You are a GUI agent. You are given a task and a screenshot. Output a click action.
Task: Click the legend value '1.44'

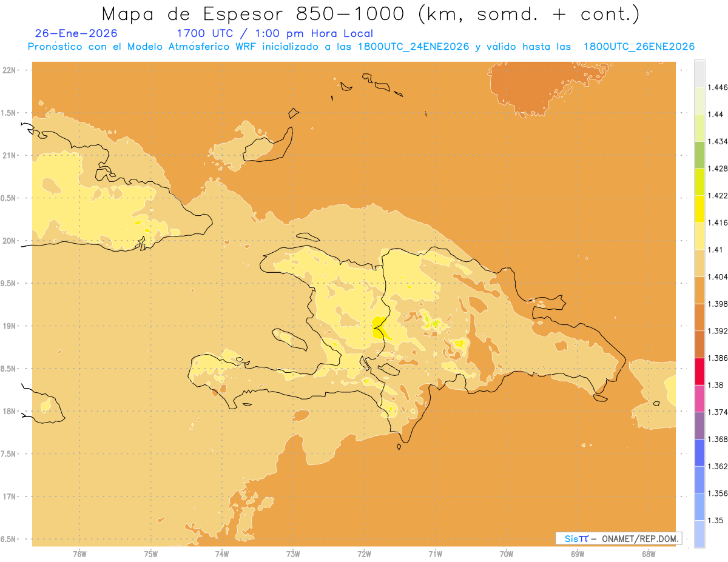(x=714, y=114)
